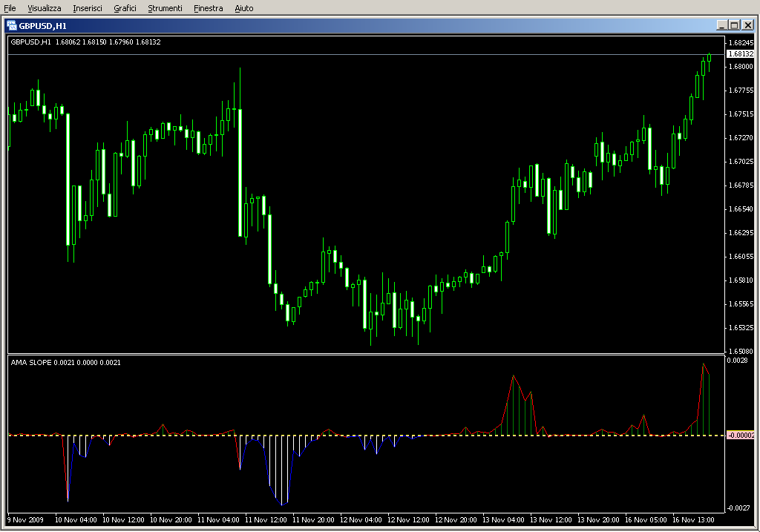Click the AMA SLOPE indicator label
The width and height of the screenshot is (760, 532).
click(x=65, y=362)
